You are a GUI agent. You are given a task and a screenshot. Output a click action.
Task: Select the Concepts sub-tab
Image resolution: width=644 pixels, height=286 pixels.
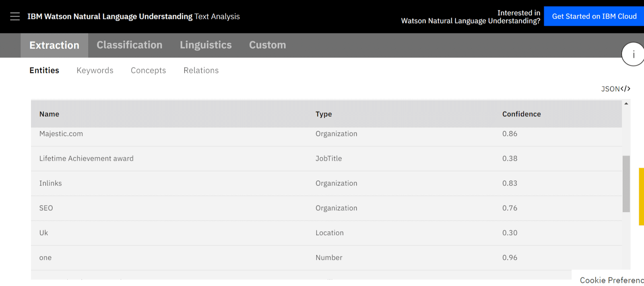coord(149,70)
